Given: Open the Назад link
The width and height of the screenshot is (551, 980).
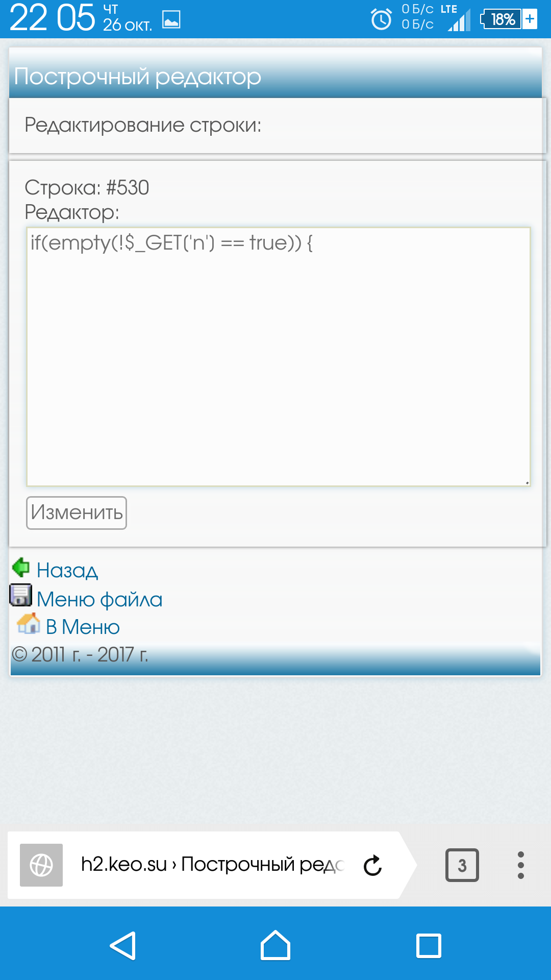Looking at the screenshot, I should click(67, 570).
